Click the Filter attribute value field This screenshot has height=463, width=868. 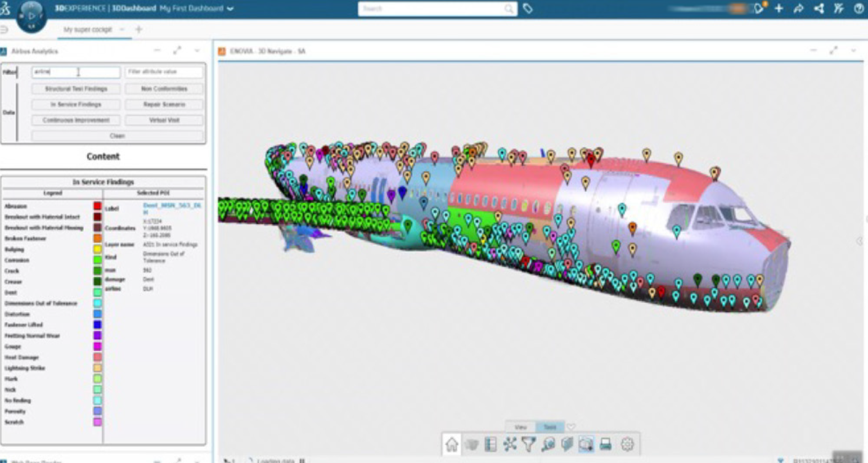(x=164, y=72)
